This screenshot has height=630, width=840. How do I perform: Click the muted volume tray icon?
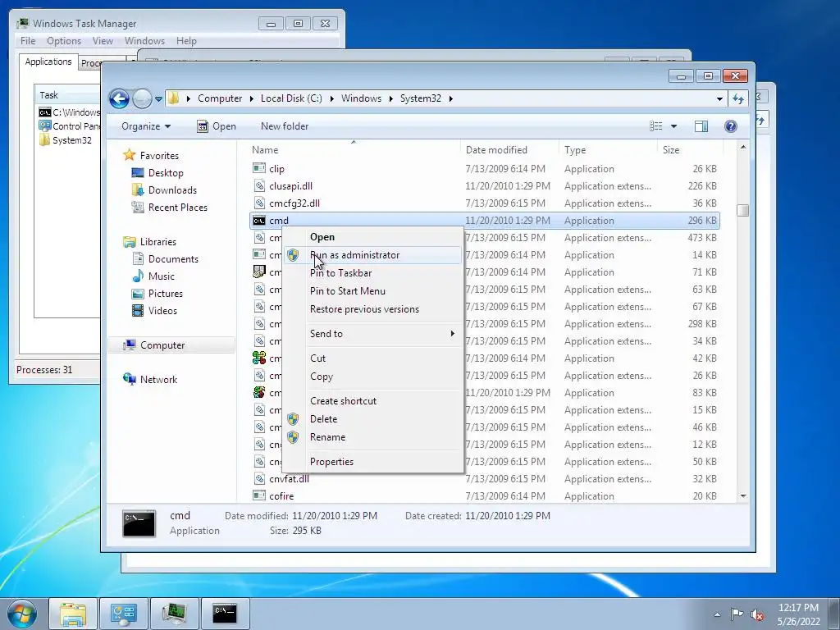tap(757, 614)
